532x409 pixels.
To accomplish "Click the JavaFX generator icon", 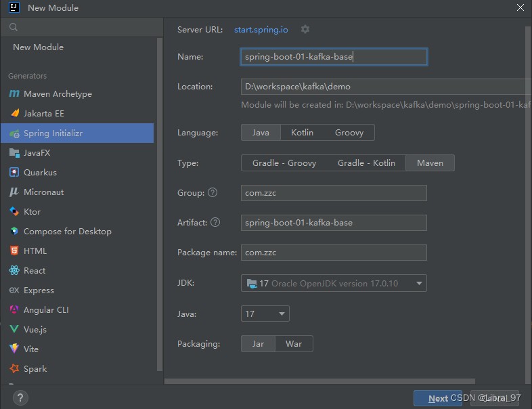I will click(14, 153).
